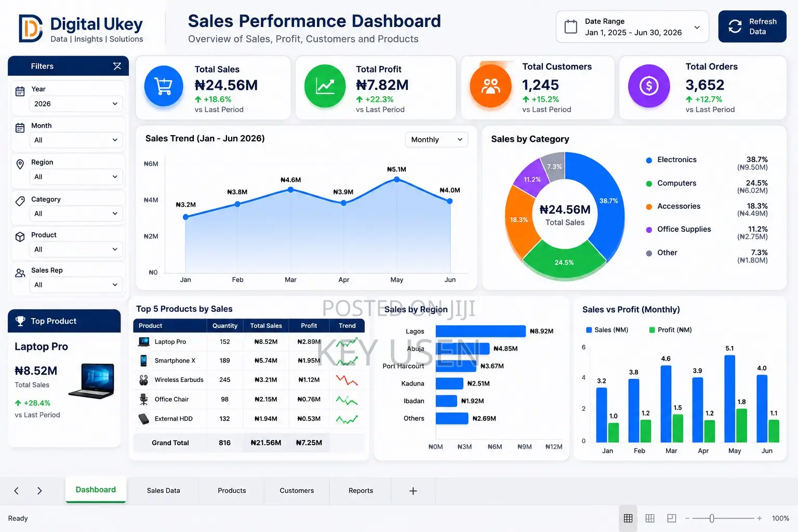Click the Lagos bar in region chart
Viewport: 798px width, 532px height.
481,331
